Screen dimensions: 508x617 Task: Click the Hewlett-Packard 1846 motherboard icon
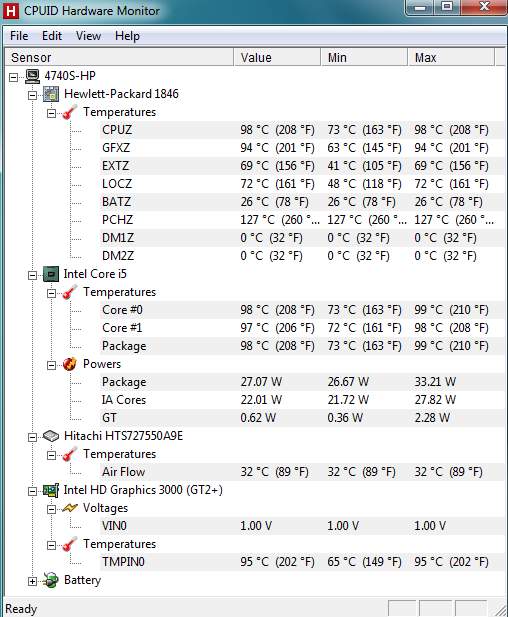(51, 94)
